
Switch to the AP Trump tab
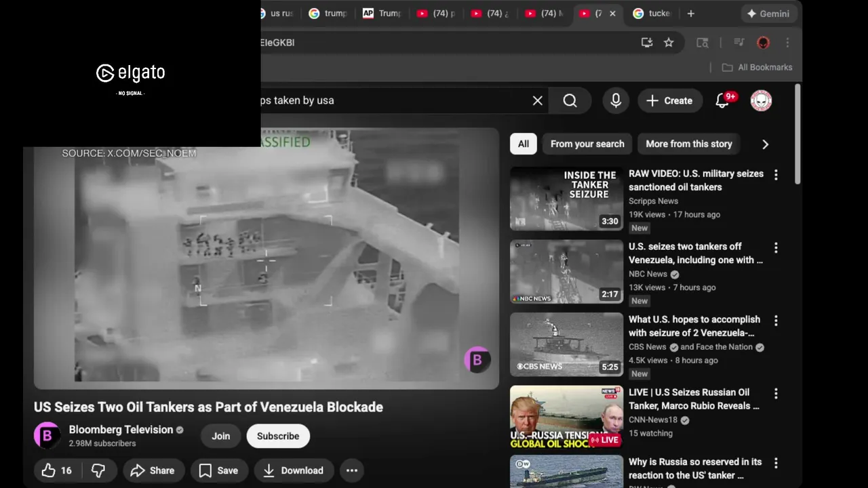(382, 14)
